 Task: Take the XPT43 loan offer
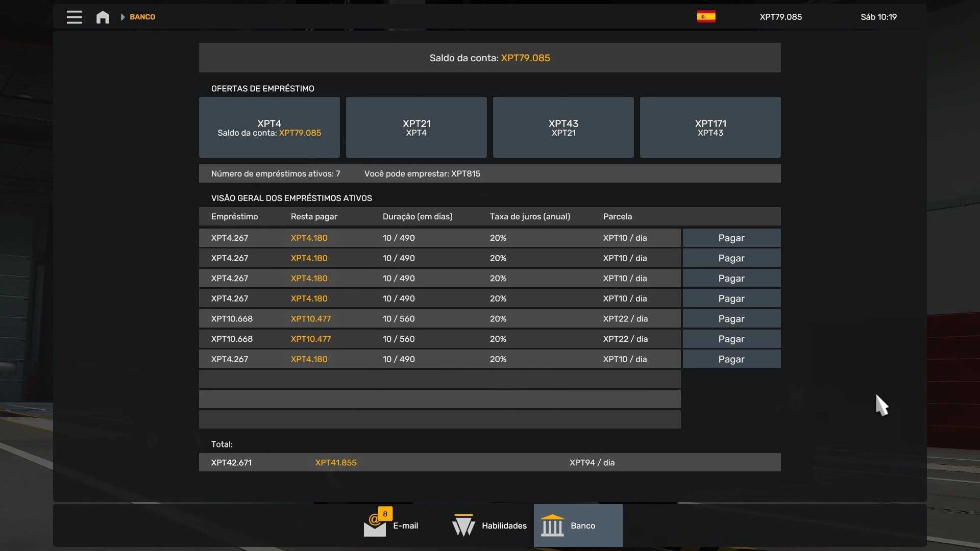(563, 128)
